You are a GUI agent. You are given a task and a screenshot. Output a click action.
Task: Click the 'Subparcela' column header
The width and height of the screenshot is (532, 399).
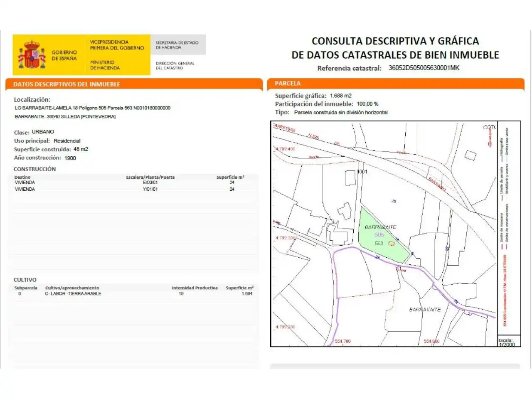click(x=26, y=288)
